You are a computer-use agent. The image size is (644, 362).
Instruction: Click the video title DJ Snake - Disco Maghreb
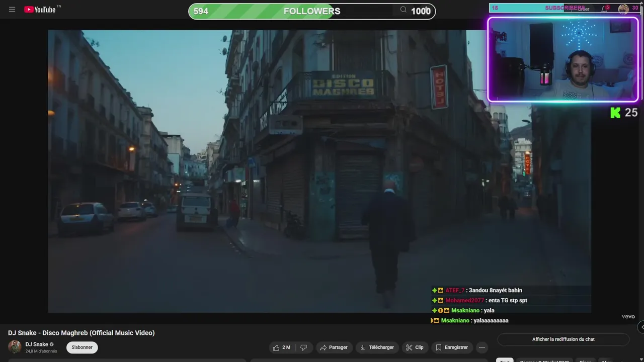[x=82, y=333]
